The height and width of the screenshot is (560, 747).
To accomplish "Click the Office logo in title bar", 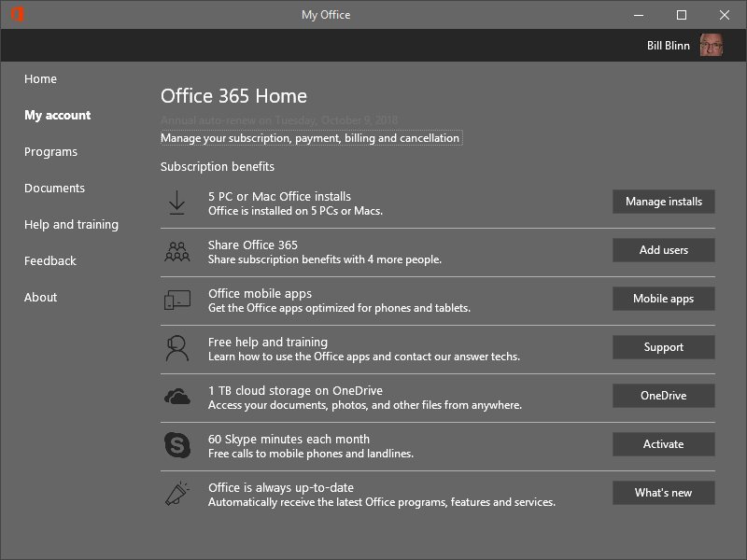I will pyautogui.click(x=18, y=14).
